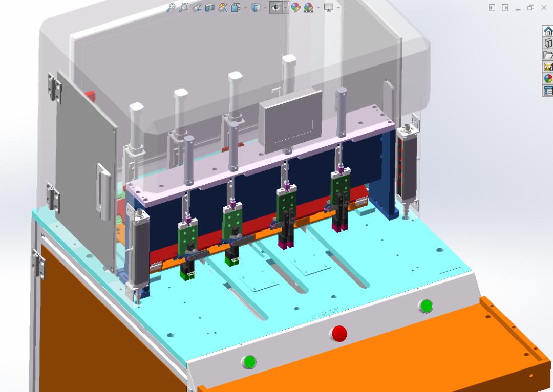
Task: Open the Custom Properties task pane tab
Action: tap(548, 91)
